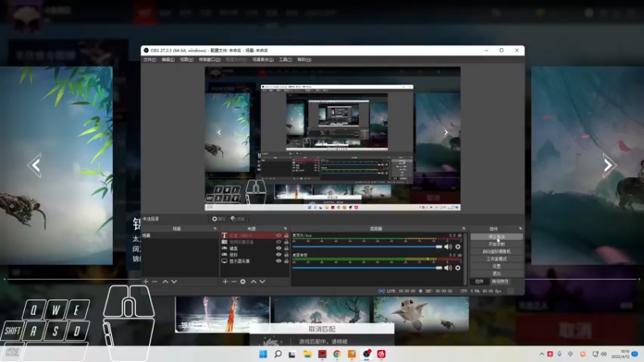The width and height of the screenshot is (644, 362).
Task: Click the right carousel arrow on background
Action: click(x=609, y=166)
